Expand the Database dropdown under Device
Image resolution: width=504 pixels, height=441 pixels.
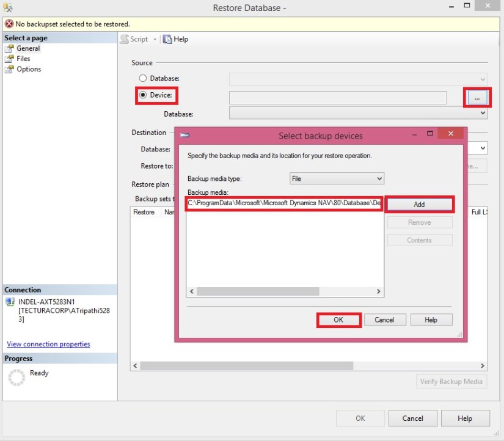click(x=482, y=114)
